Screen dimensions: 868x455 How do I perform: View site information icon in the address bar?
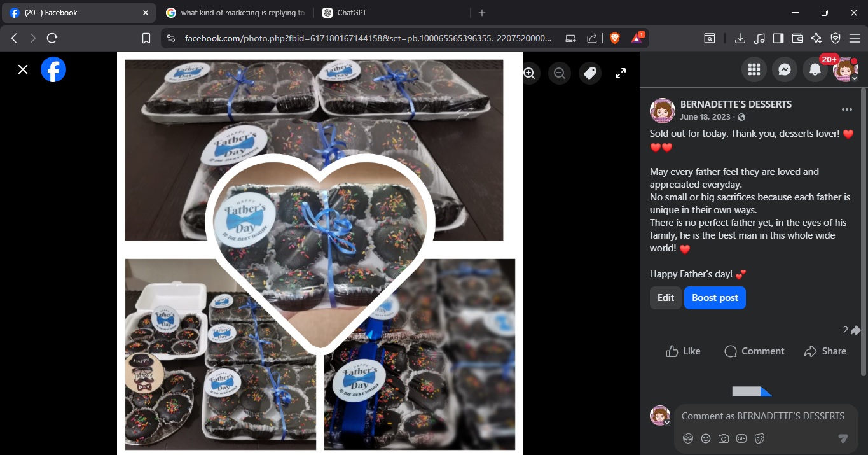tap(170, 38)
